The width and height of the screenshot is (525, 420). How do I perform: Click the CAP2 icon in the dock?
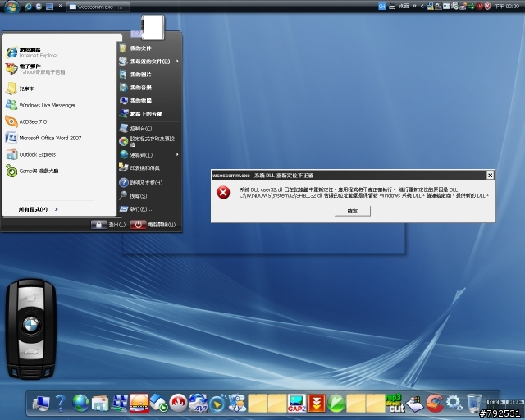click(x=296, y=402)
